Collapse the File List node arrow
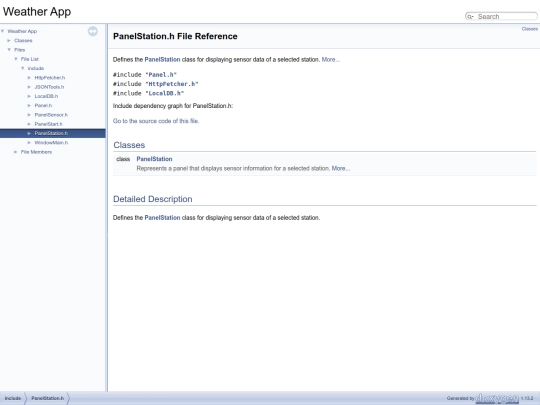 16,59
